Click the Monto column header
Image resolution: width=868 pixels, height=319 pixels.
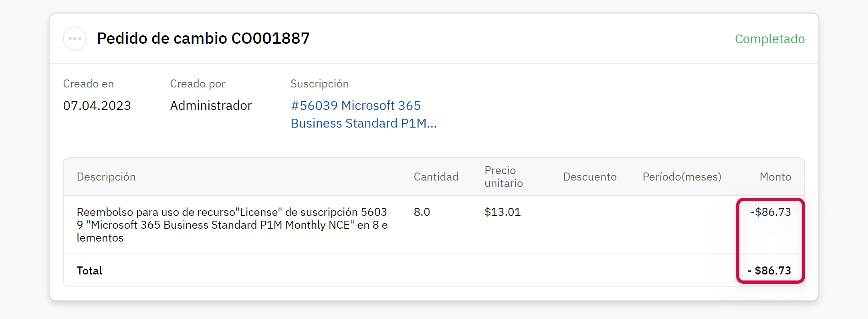(x=775, y=177)
